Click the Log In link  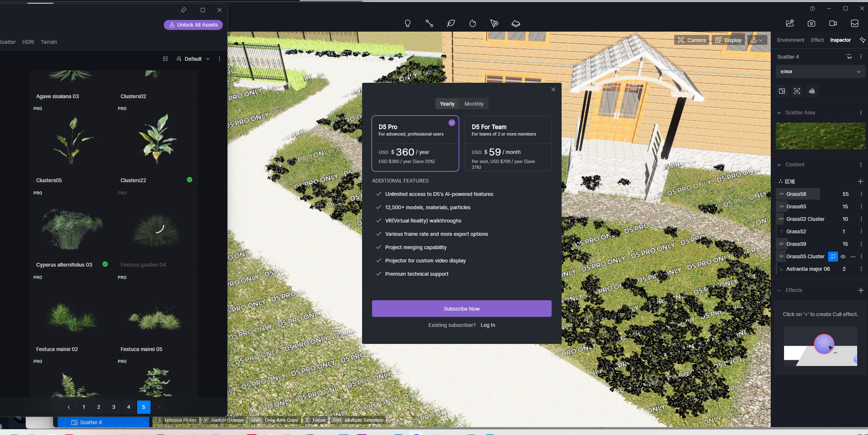coord(488,325)
